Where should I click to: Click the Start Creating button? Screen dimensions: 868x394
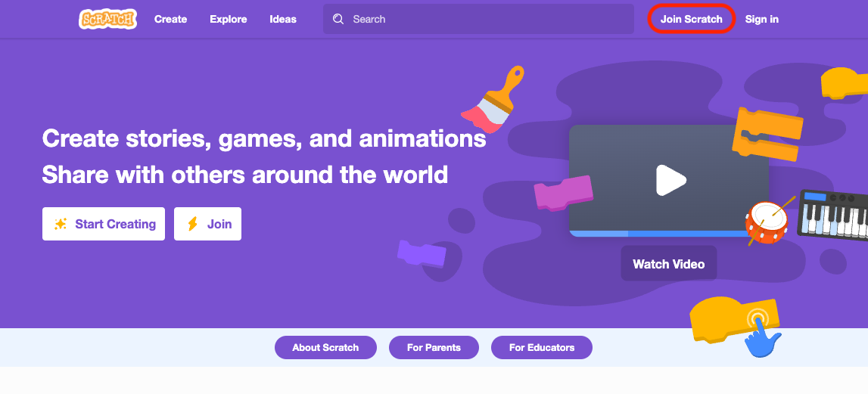click(104, 224)
